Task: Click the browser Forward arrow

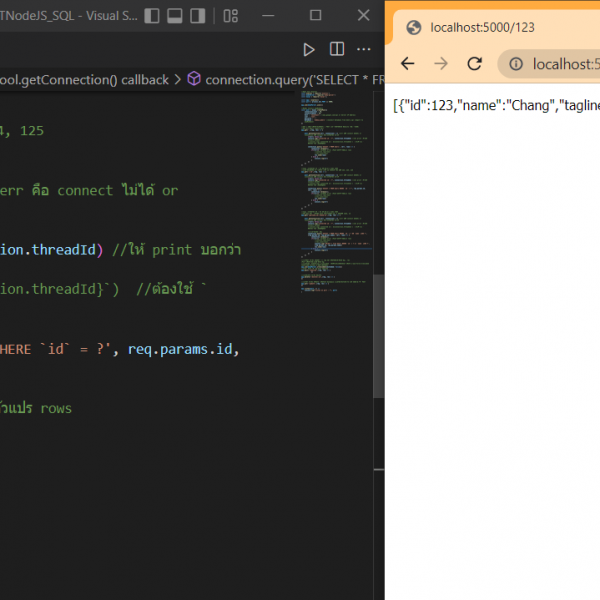Action: pos(441,64)
